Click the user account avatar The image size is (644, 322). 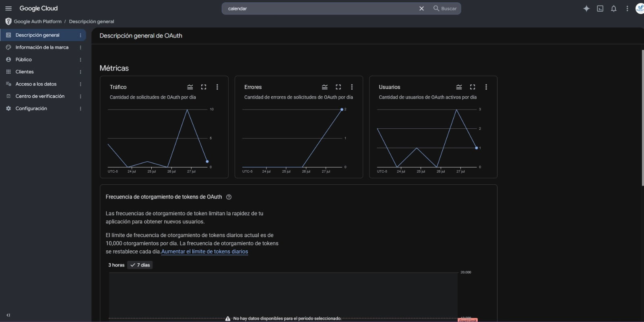[x=640, y=8]
